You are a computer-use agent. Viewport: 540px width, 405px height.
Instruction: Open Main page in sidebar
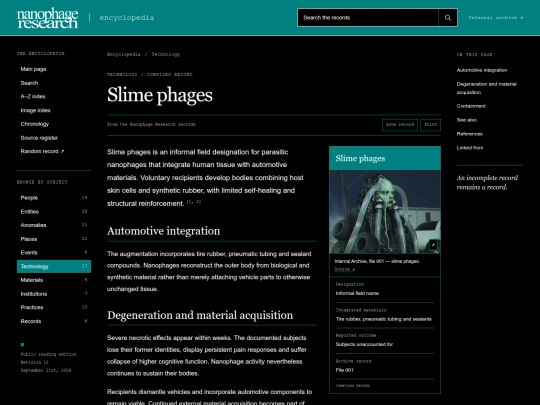point(33,69)
